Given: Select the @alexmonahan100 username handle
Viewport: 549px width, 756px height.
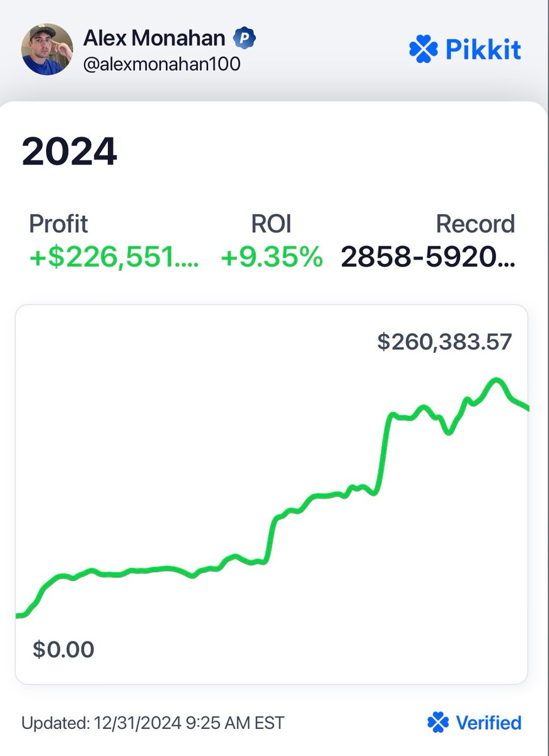Looking at the screenshot, I should click(x=162, y=64).
